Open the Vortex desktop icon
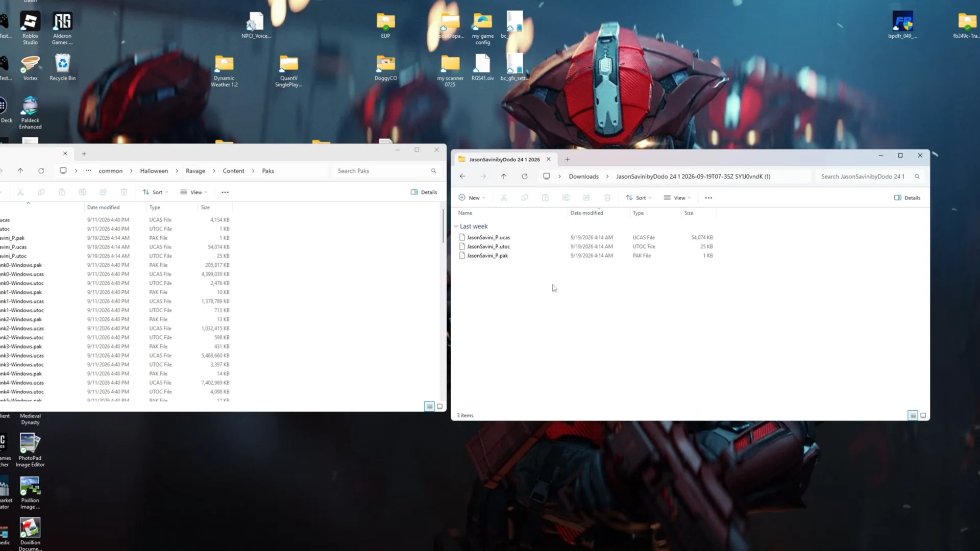 tap(30, 67)
